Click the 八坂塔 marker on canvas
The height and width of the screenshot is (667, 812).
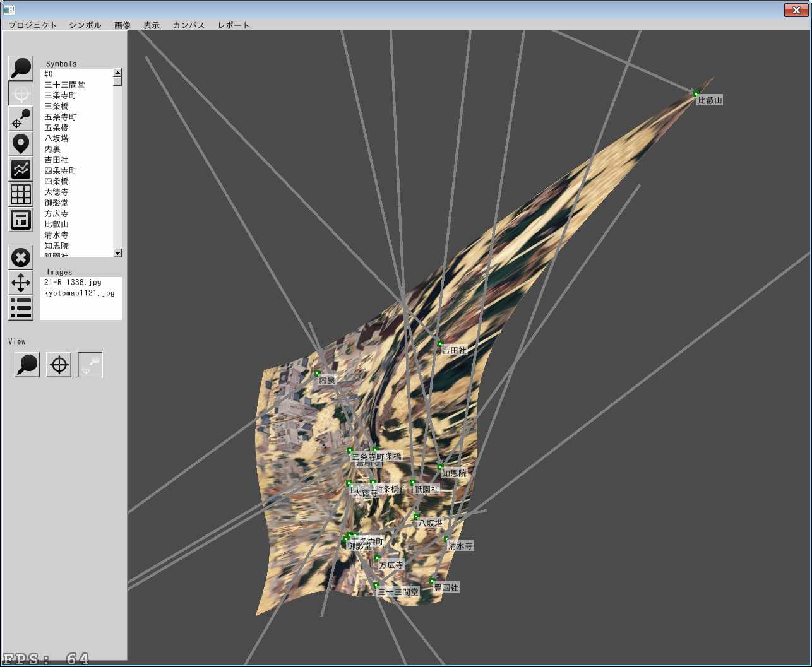417,517
